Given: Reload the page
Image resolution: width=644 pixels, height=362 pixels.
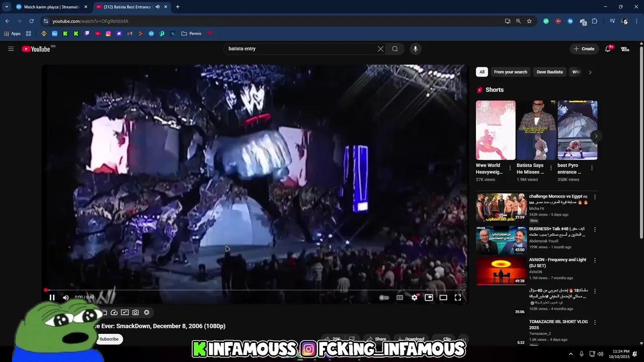Looking at the screenshot, I should click(31, 21).
